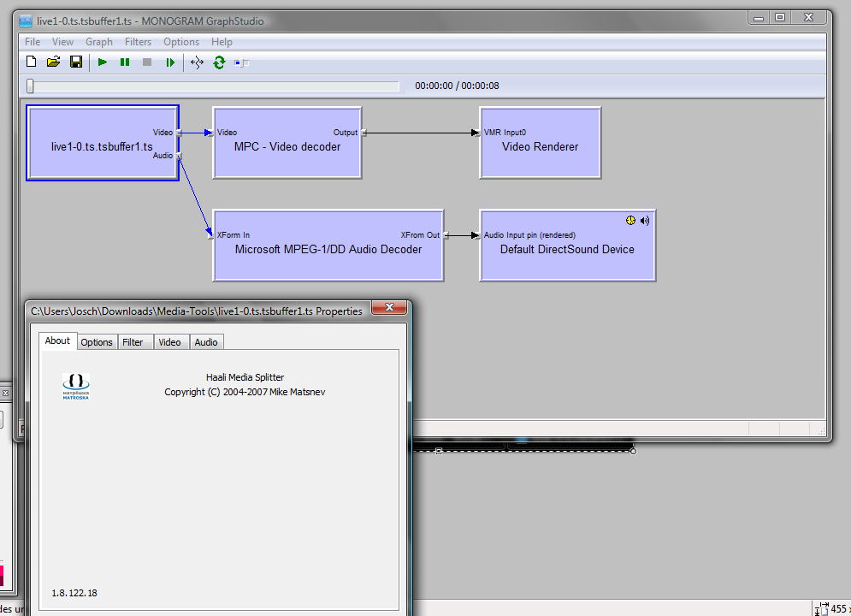The width and height of the screenshot is (851, 616).
Task: Open a file using the folder icon
Action: tap(53, 62)
